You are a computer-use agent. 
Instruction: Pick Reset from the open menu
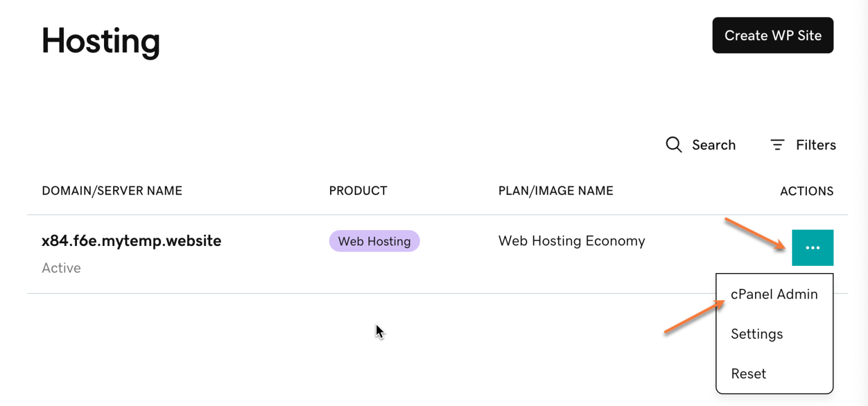[748, 373]
